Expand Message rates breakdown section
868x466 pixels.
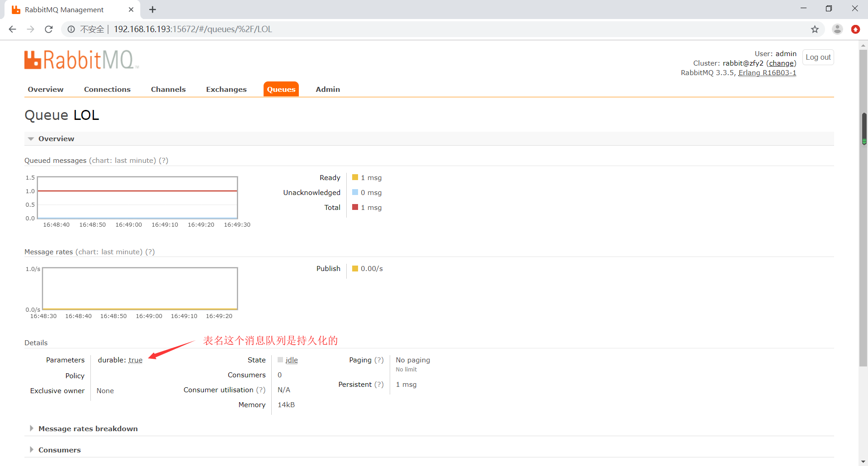point(83,428)
